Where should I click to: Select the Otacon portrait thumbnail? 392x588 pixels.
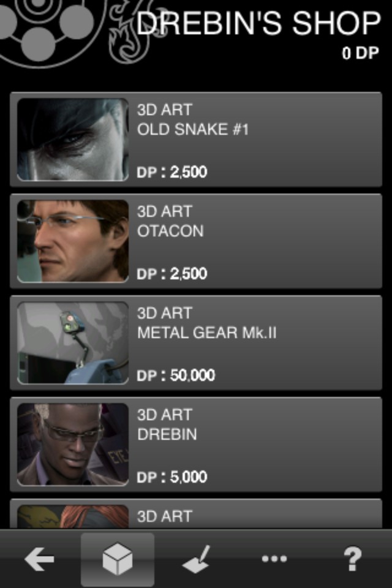pos(73,241)
